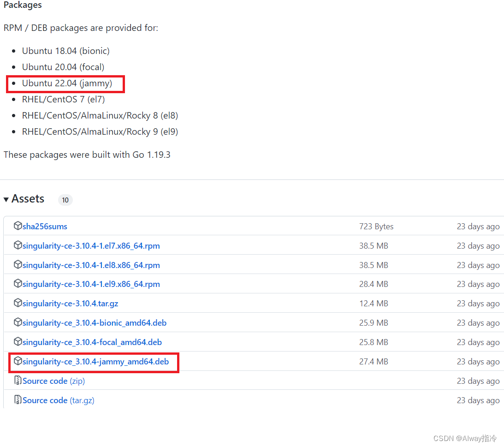Click the 723 Bytes size value
The width and height of the screenshot is (504, 447).
click(x=376, y=226)
